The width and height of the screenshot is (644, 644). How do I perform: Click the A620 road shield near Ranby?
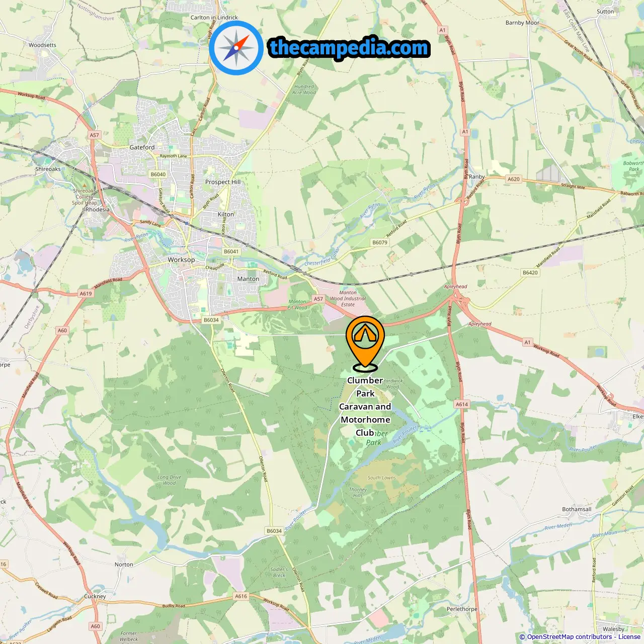[514, 179]
